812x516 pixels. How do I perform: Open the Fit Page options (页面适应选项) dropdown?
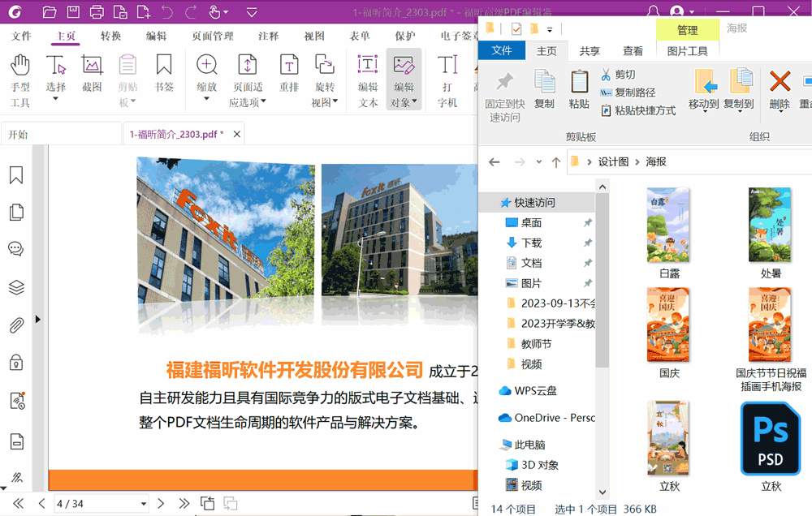point(263,101)
